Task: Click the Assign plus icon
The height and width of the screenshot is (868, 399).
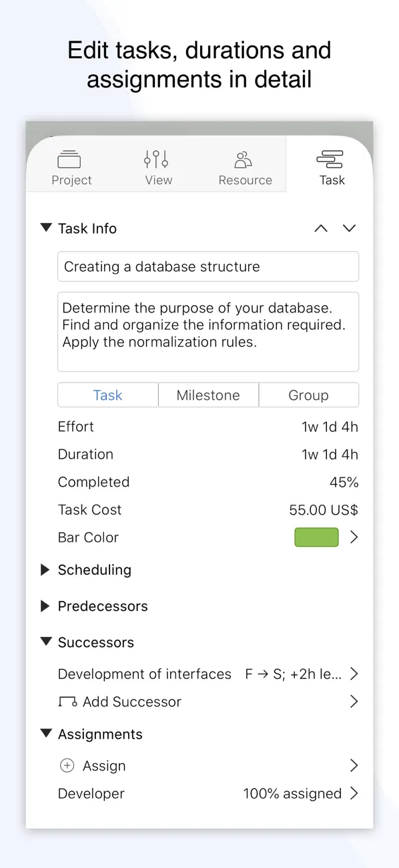Action: coord(67,765)
